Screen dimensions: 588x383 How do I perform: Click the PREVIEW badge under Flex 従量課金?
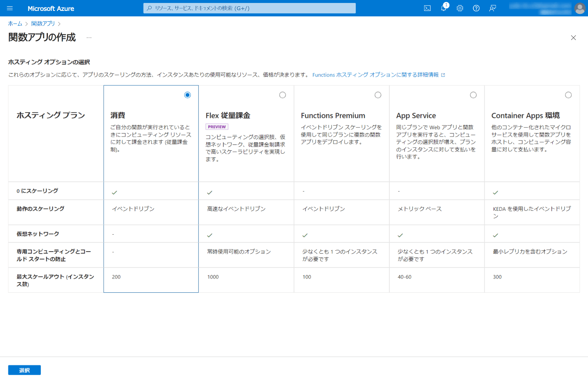pyautogui.click(x=217, y=127)
